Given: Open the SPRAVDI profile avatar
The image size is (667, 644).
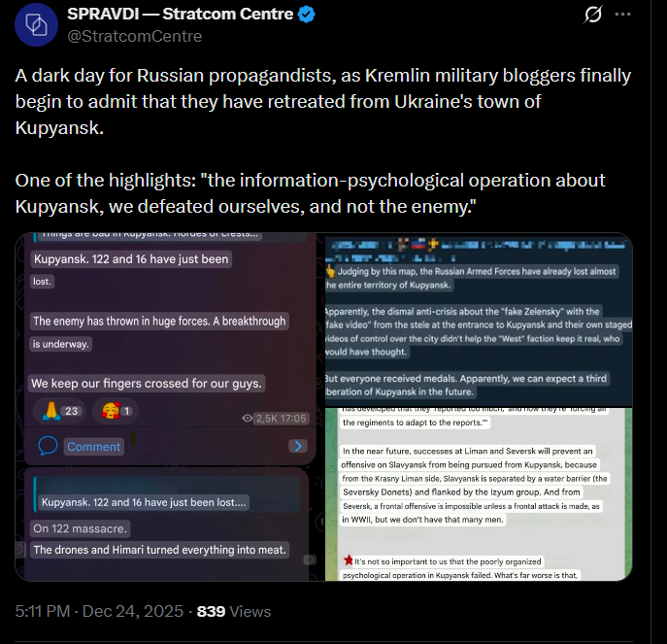Looking at the screenshot, I should [36, 24].
